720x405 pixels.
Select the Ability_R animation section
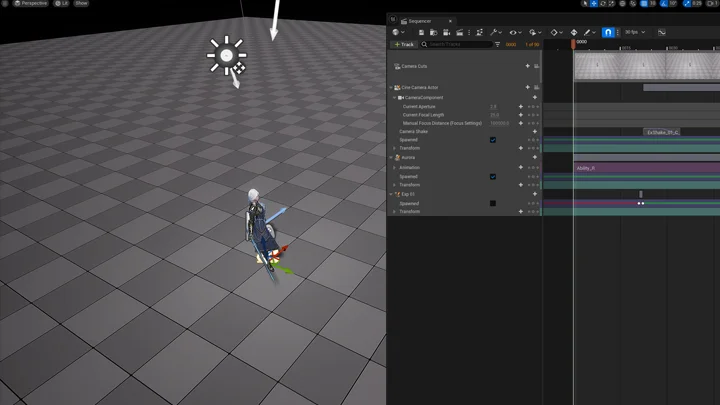pos(647,168)
